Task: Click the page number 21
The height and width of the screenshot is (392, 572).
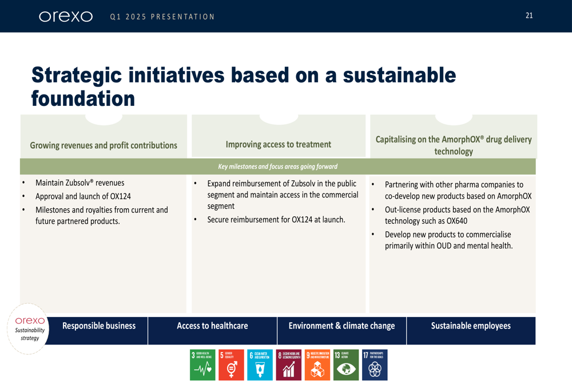Action: [529, 15]
